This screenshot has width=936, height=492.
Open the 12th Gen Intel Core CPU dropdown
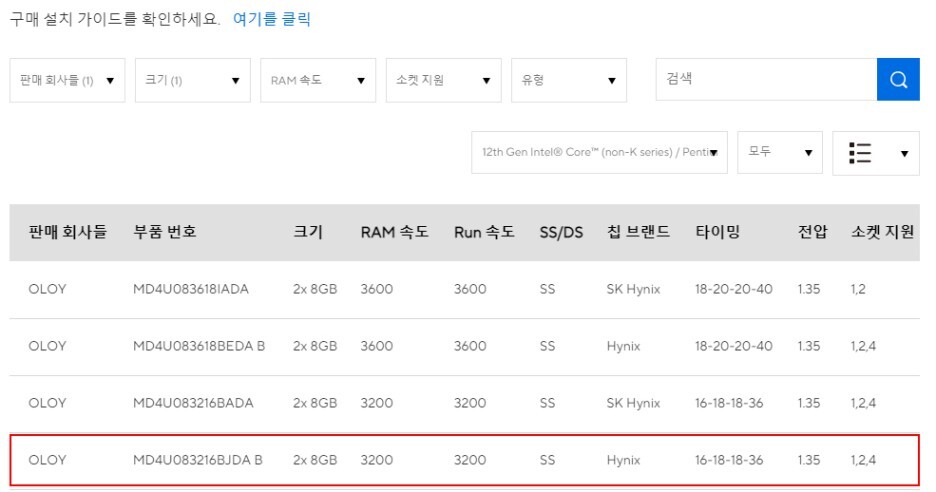pyautogui.click(x=599, y=153)
